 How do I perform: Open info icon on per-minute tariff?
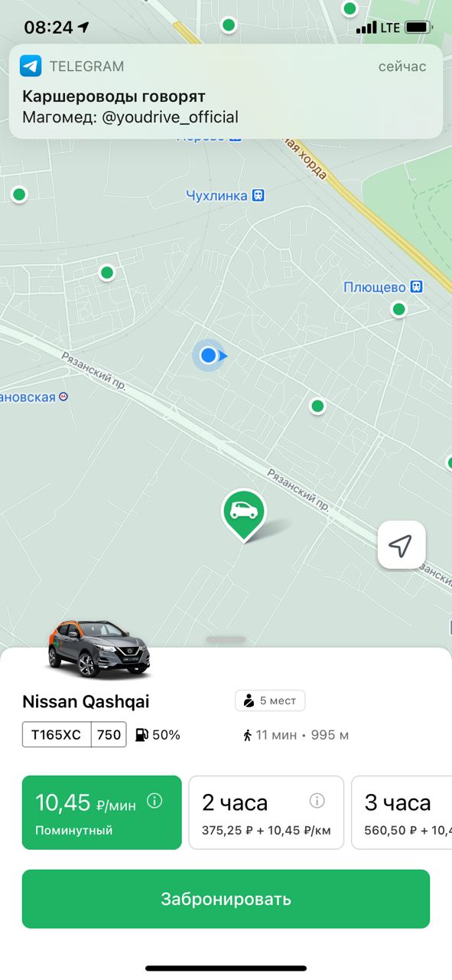[x=154, y=801]
